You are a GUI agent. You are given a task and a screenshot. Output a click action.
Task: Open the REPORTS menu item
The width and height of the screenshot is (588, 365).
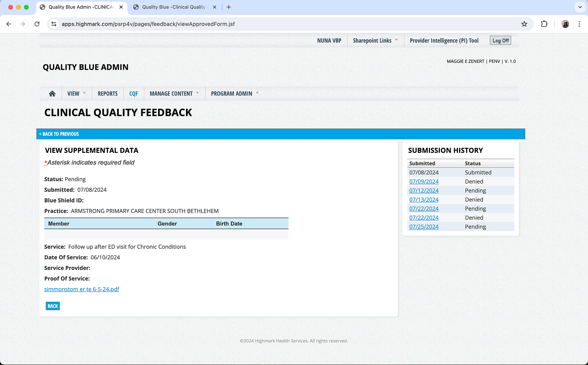[108, 94]
